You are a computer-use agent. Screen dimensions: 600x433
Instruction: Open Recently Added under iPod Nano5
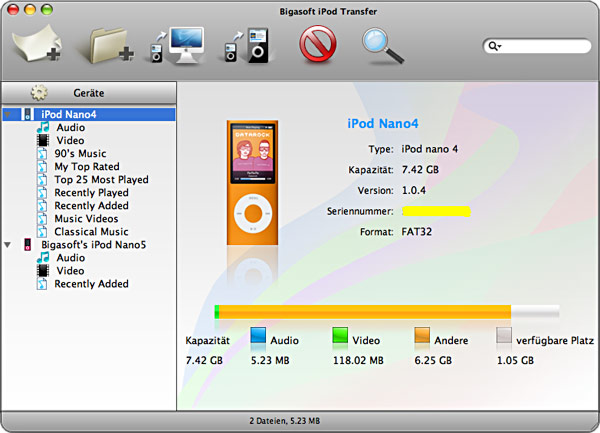click(x=91, y=283)
